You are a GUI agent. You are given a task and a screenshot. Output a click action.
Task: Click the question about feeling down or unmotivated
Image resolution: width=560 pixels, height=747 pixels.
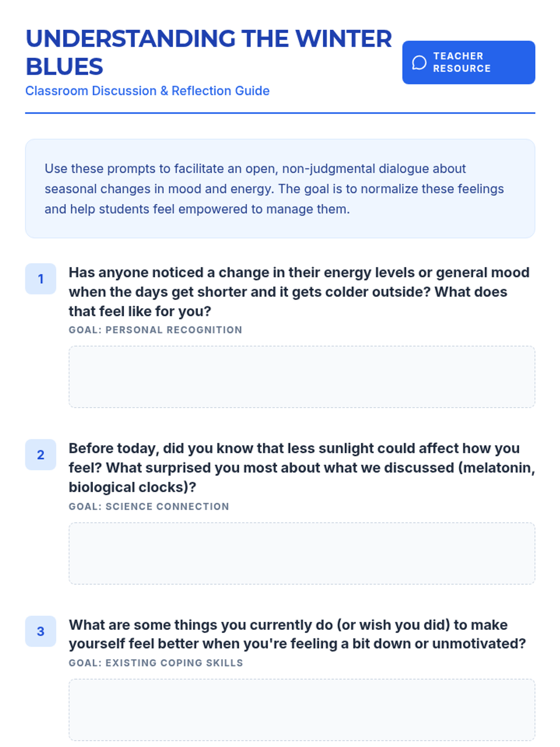coord(297,634)
